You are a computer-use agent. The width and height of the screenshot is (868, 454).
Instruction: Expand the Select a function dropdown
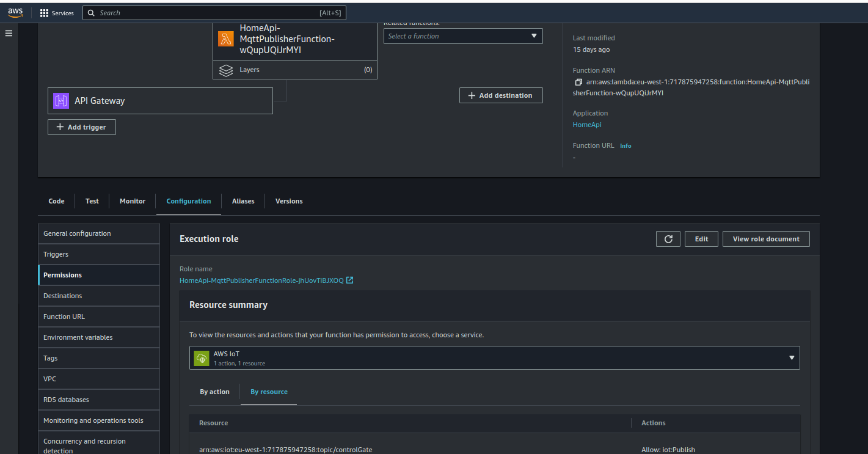click(463, 36)
